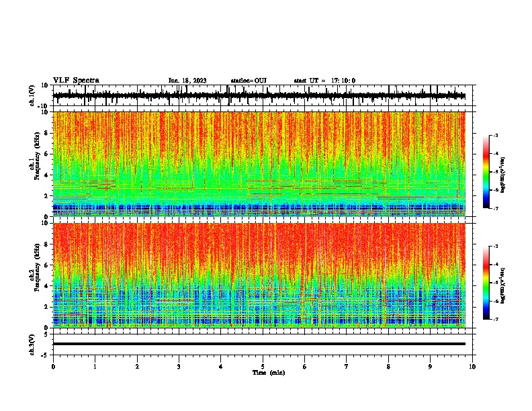Click the "ch.1(V)" waveform axis label

point(32,95)
